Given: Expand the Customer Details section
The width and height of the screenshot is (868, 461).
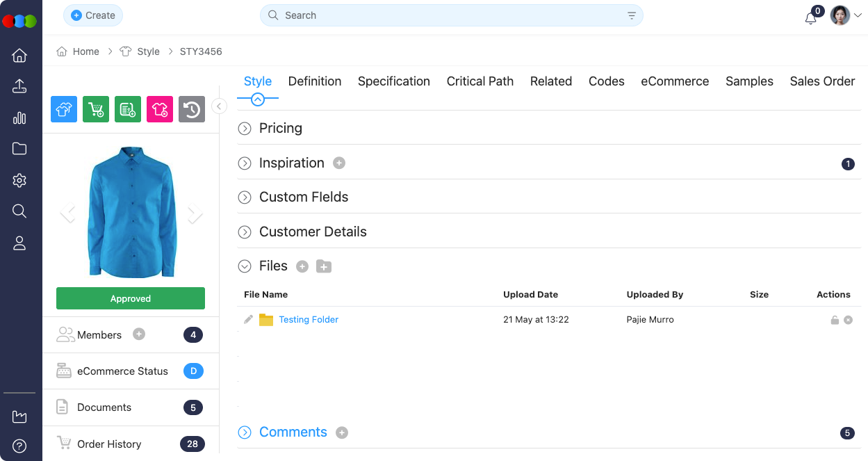Looking at the screenshot, I should click(245, 232).
